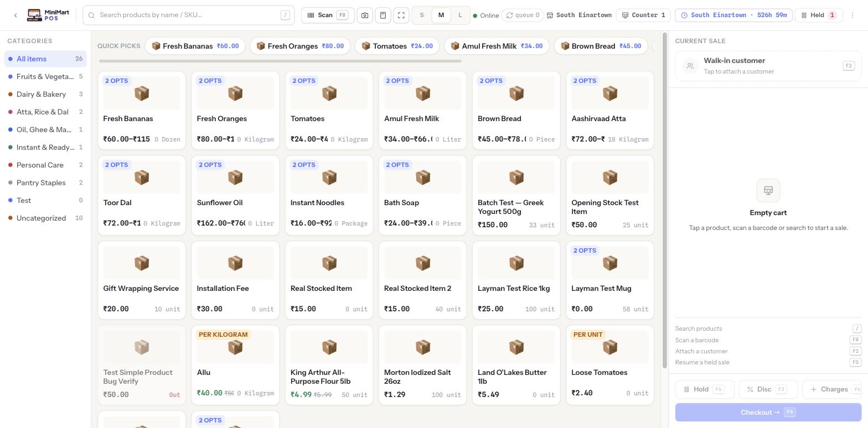Click the MiniMart POS logo
The image size is (868, 428).
click(x=48, y=15)
